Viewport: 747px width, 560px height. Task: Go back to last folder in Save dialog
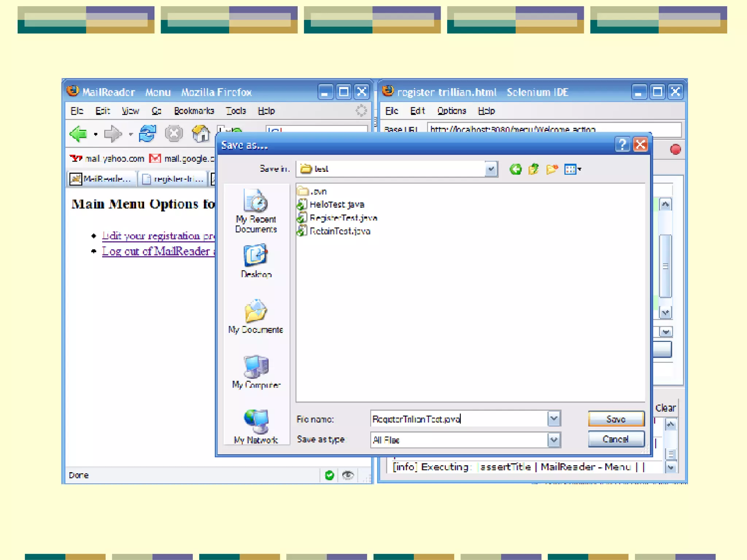[515, 169]
